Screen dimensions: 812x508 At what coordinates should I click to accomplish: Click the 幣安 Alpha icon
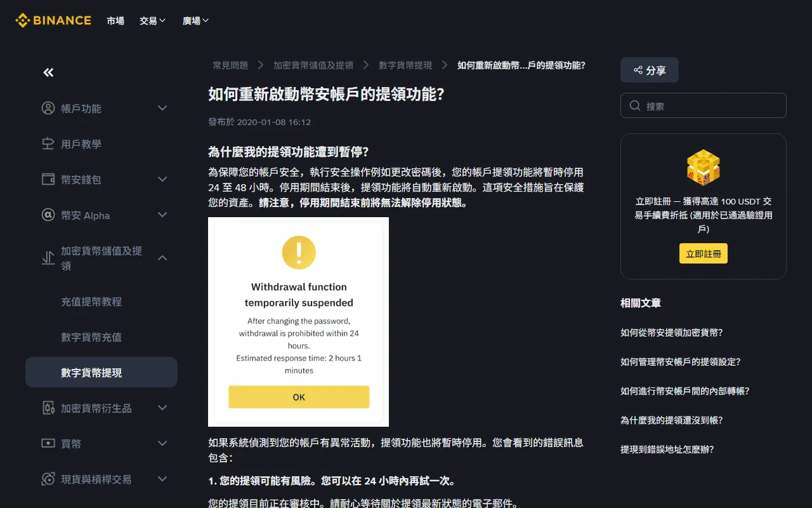click(48, 215)
